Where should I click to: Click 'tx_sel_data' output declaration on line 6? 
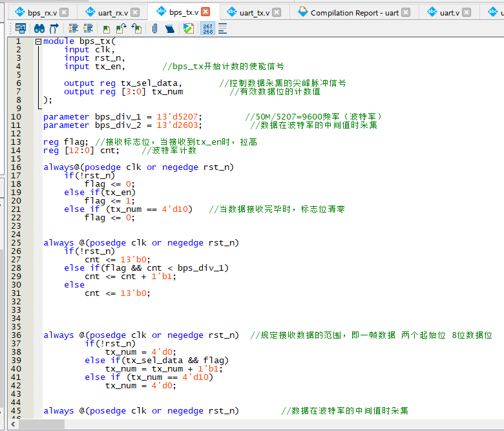[151, 83]
